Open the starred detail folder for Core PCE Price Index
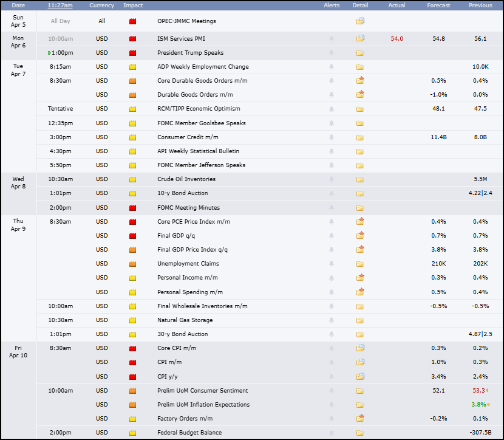Screen dimensions: 504x440 pyautogui.click(x=360, y=221)
